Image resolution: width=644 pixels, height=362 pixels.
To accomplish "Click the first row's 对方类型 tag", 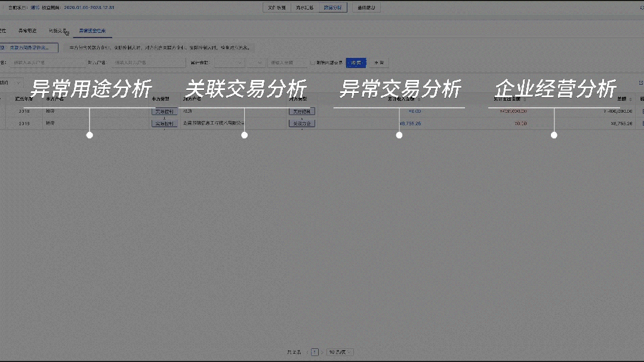I will pyautogui.click(x=302, y=112).
